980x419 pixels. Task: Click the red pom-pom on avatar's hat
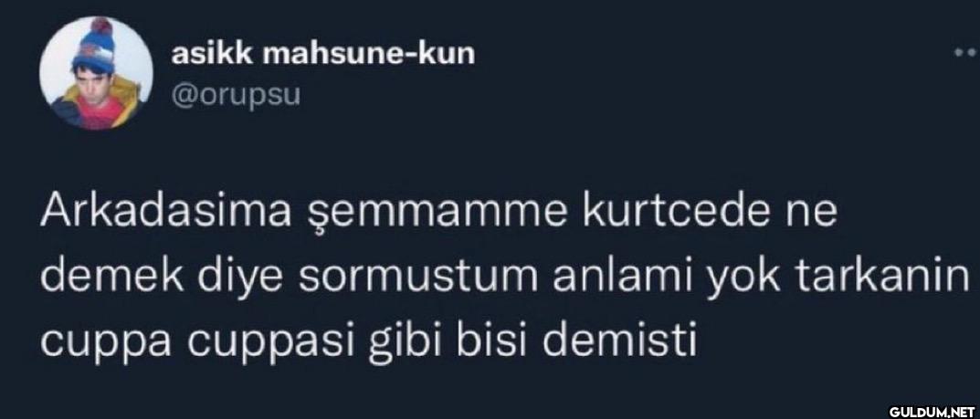100,27
